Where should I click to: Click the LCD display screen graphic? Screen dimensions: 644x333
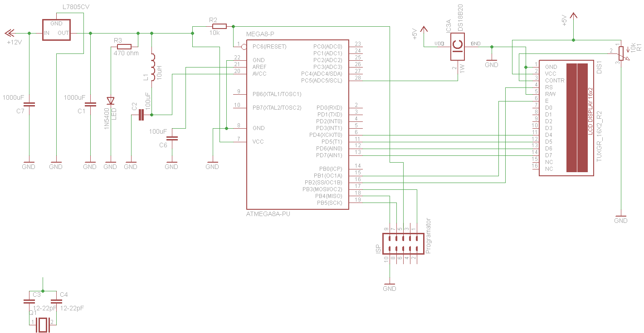point(576,118)
